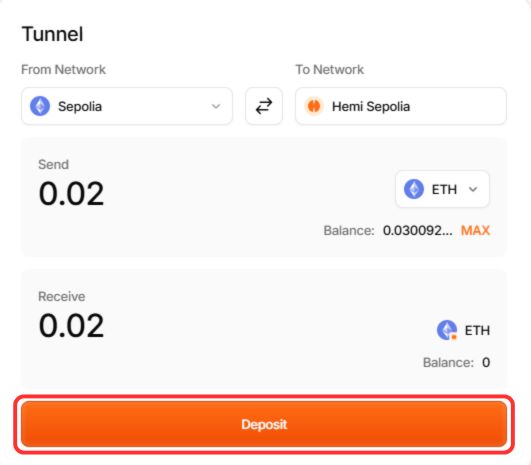Click the Receive amount 0.02 value
This screenshot has width=531, height=465.
tap(71, 325)
